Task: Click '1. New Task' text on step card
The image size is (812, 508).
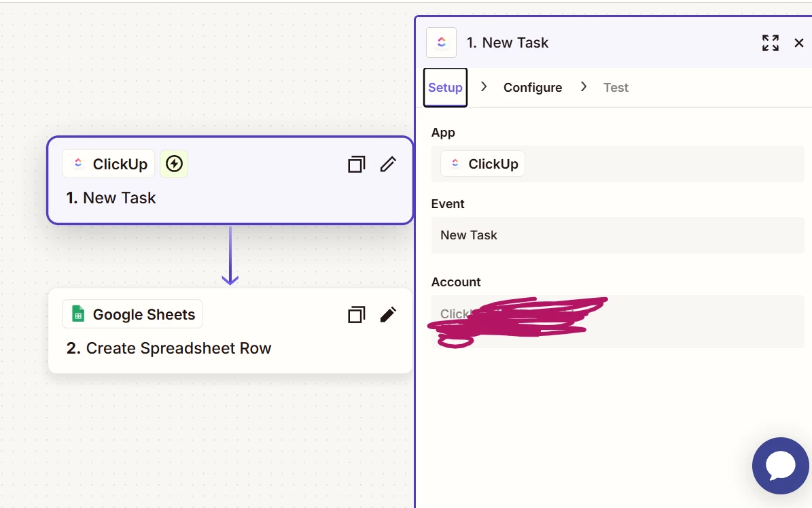Action: click(x=111, y=198)
